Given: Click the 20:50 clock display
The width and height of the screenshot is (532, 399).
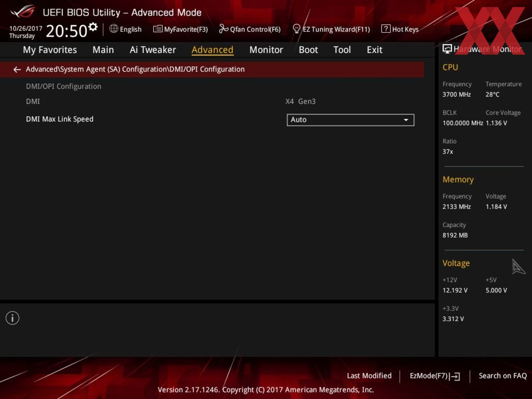Looking at the screenshot, I should 66,31.
